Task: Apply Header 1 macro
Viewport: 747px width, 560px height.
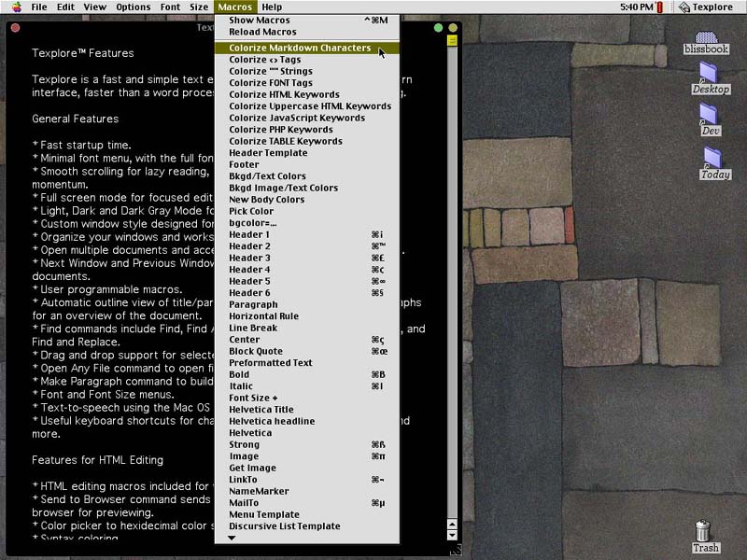Action: pos(307,234)
